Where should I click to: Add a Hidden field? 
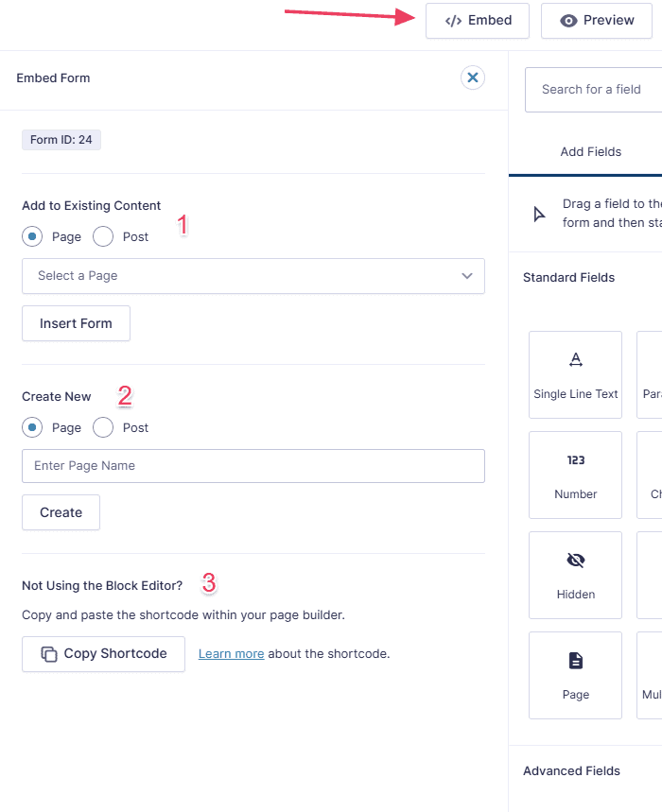click(x=576, y=576)
